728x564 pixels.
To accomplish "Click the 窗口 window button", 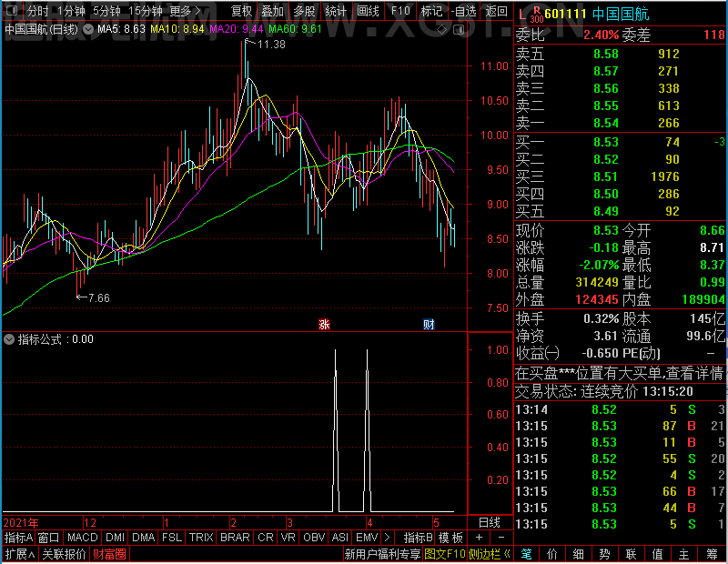I will tap(49, 538).
